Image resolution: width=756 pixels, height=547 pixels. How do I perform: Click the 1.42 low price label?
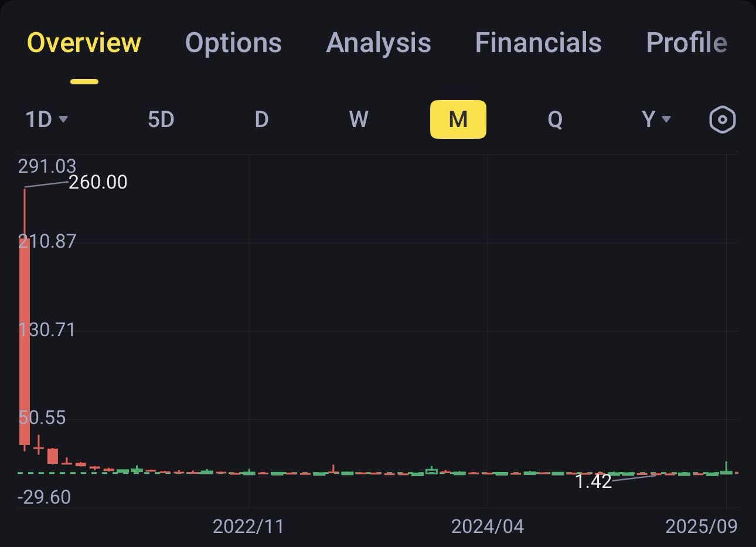coord(593,481)
